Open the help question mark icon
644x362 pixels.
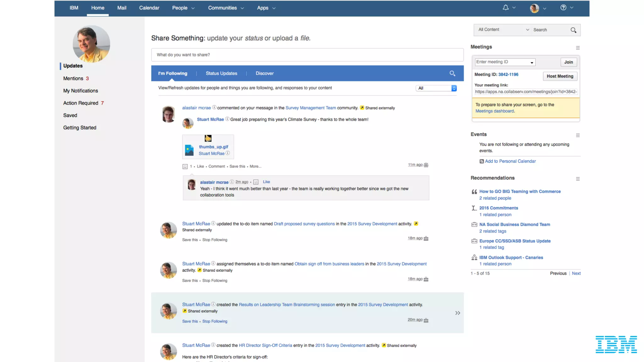point(563,8)
